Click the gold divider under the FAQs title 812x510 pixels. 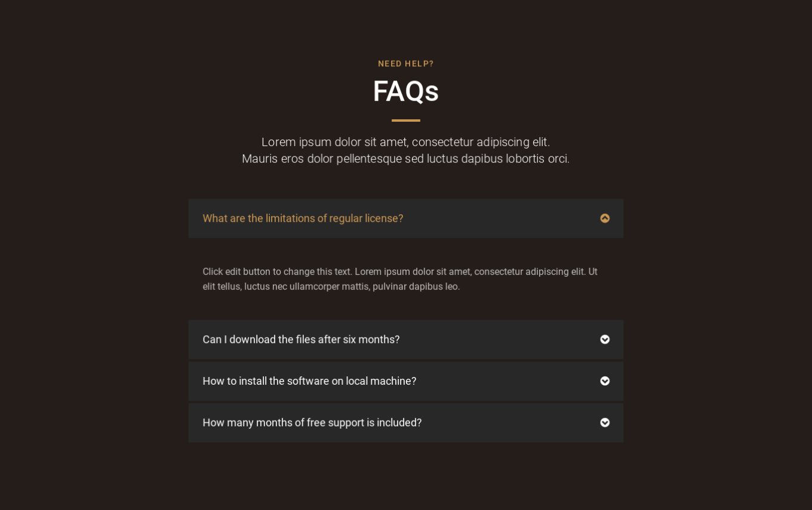click(x=406, y=120)
